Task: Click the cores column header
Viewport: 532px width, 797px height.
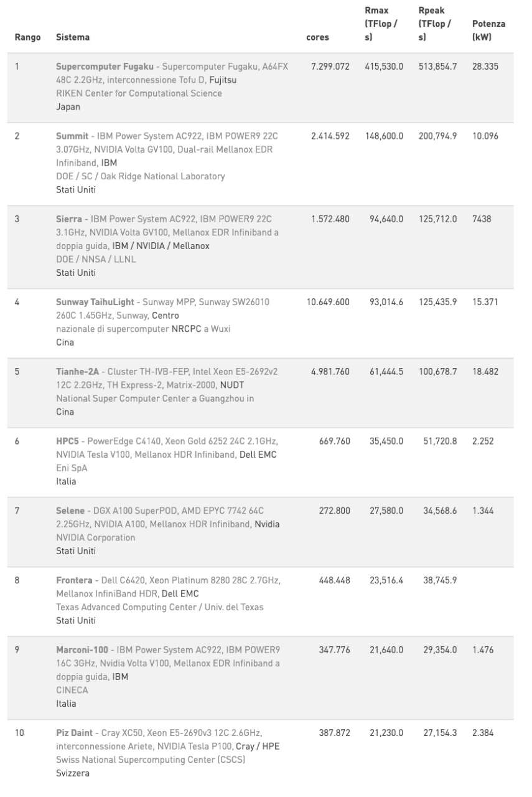Action: pyautogui.click(x=317, y=37)
